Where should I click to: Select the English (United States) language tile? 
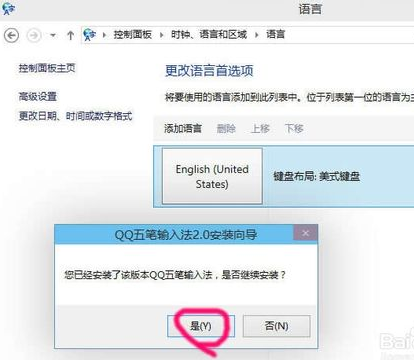(212, 176)
